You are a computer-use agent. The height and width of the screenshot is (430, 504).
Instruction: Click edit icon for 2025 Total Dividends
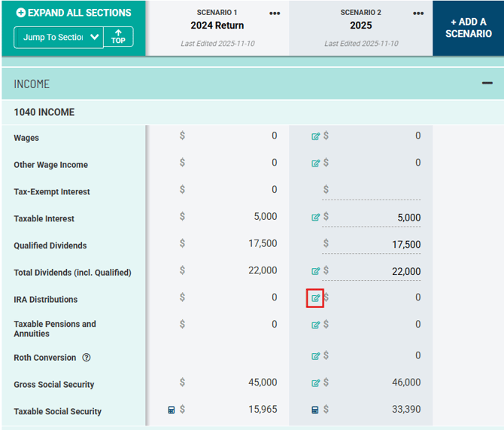[x=316, y=271]
